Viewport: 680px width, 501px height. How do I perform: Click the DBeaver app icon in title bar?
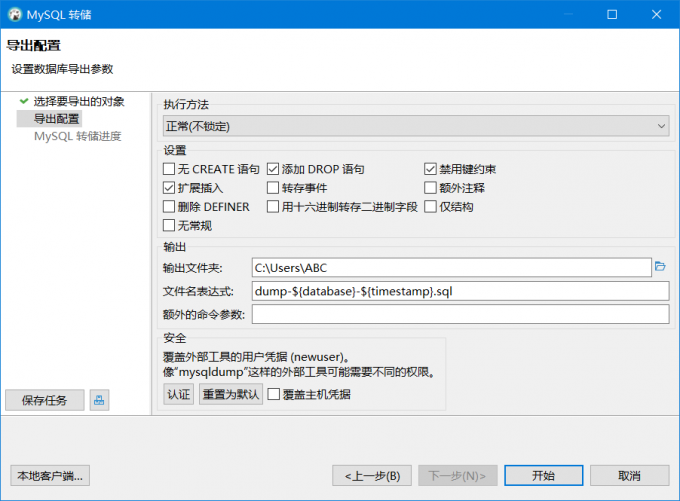click(x=15, y=14)
